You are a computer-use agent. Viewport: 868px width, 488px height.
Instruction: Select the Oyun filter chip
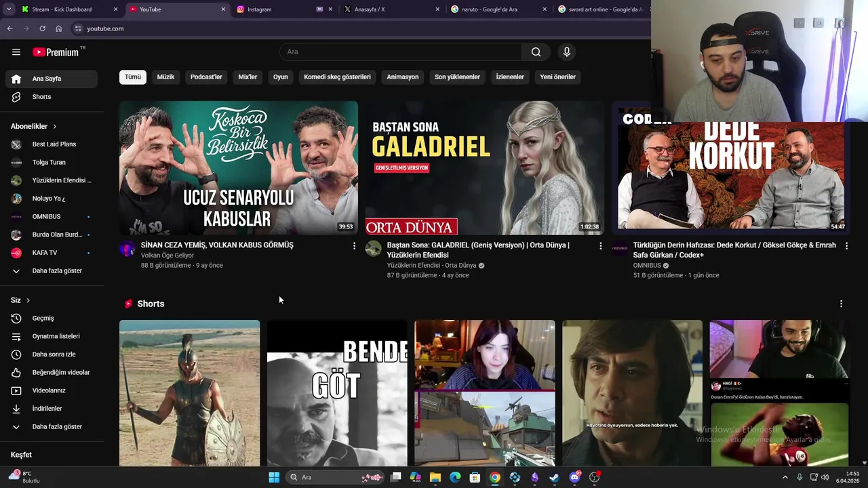click(x=281, y=77)
